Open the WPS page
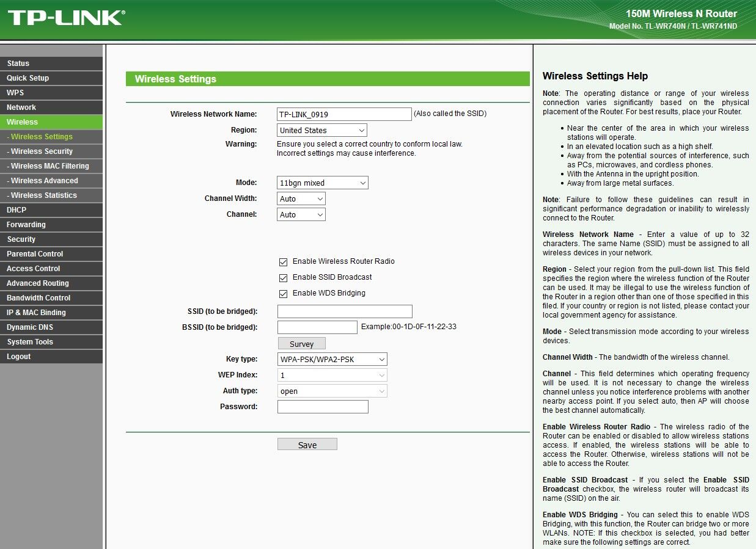This screenshot has width=756, height=549. [51, 93]
